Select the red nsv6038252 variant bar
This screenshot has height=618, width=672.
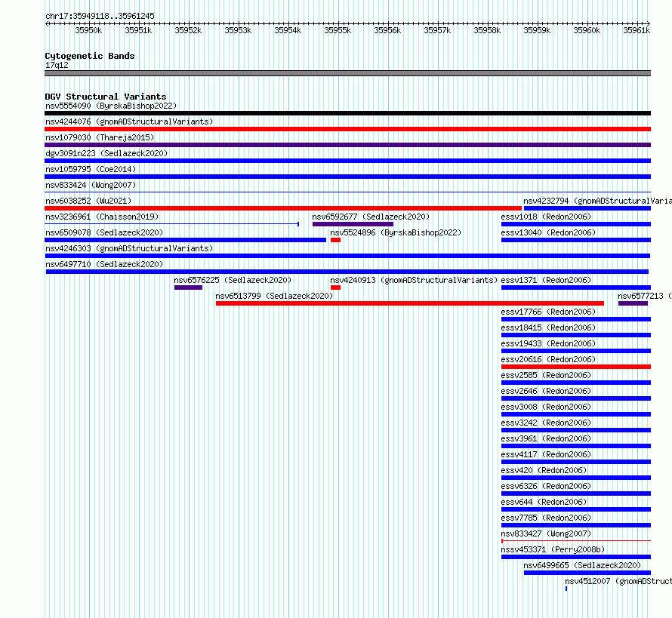pos(283,208)
